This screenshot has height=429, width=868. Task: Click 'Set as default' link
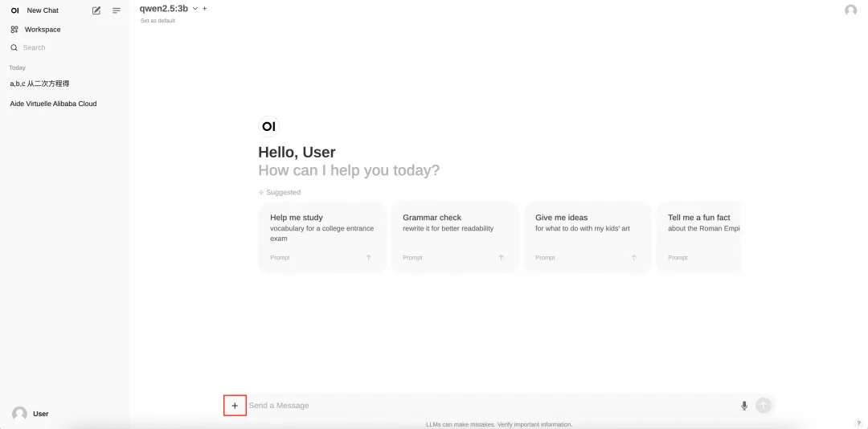pyautogui.click(x=158, y=21)
